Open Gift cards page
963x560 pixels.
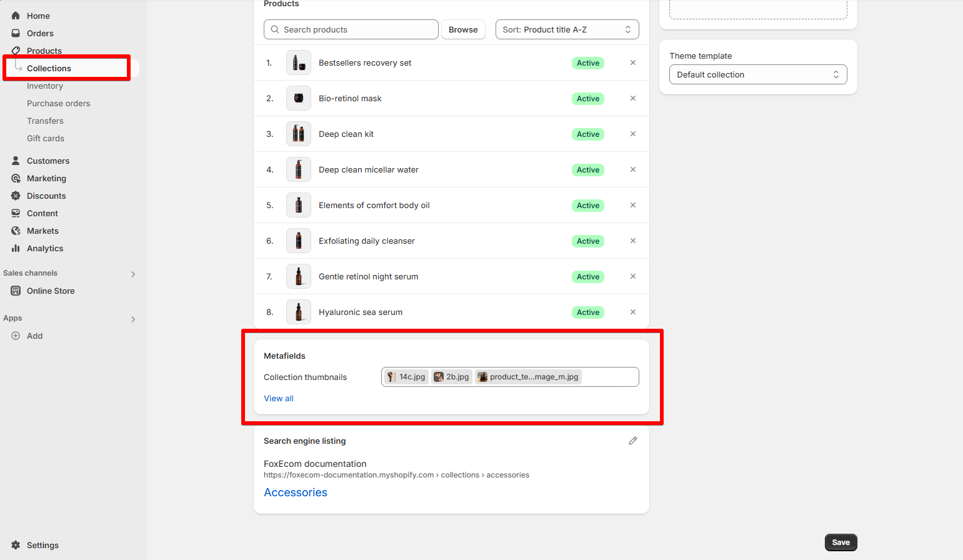pyautogui.click(x=46, y=138)
